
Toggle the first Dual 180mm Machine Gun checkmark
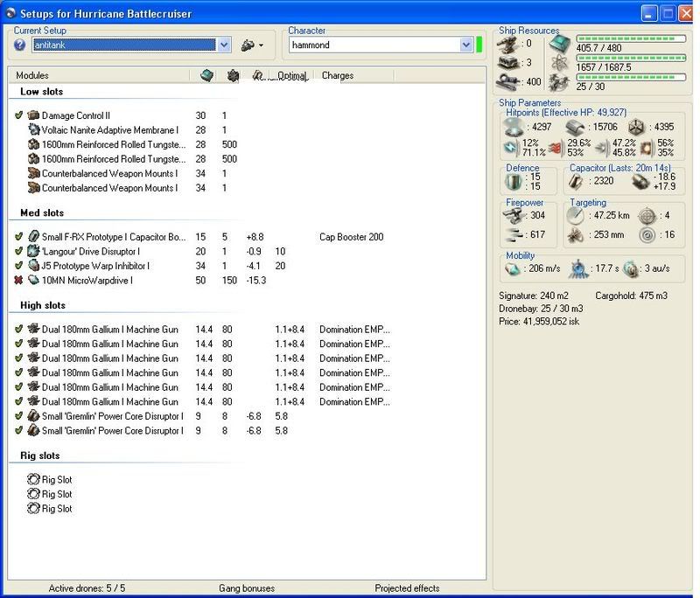click(x=18, y=329)
